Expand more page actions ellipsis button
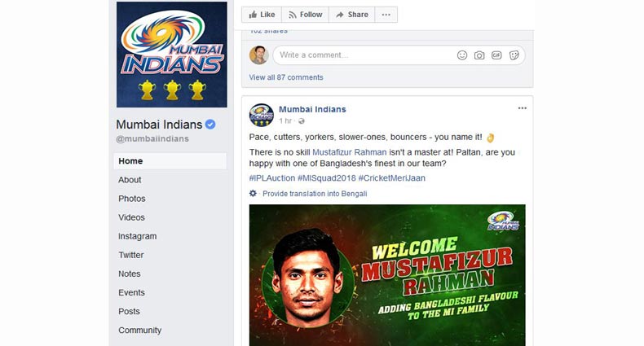This screenshot has height=346, width=644. (386, 15)
